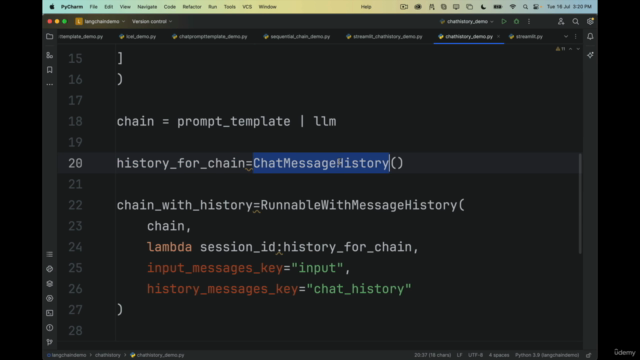Open the File menu
640x360 pixels.
[93, 7]
